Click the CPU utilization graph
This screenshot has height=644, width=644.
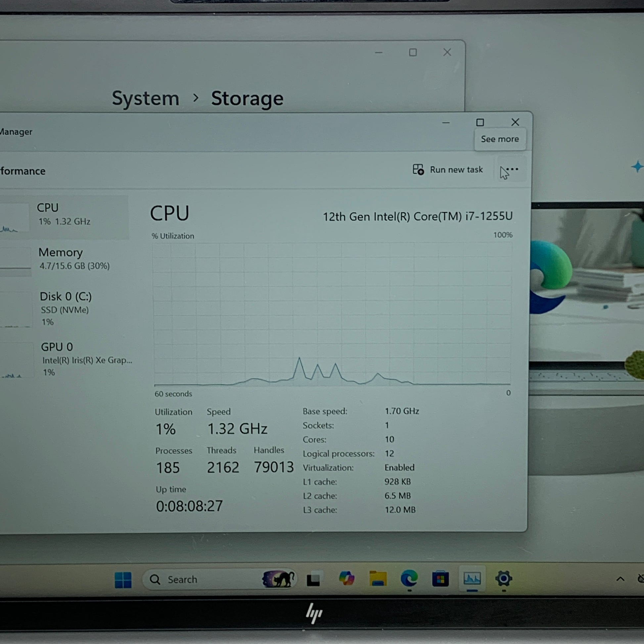(332, 314)
